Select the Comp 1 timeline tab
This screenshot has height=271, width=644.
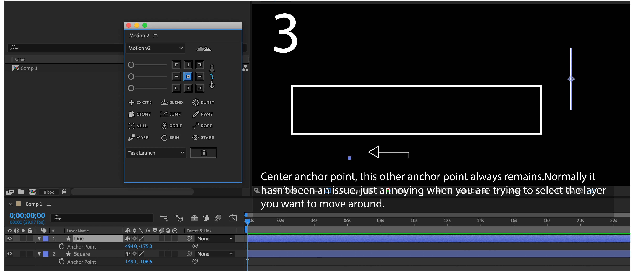34,204
